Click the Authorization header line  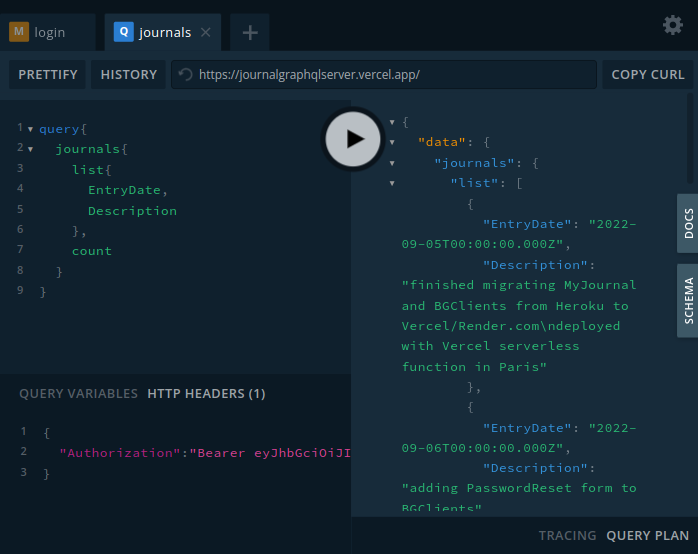coord(205,453)
